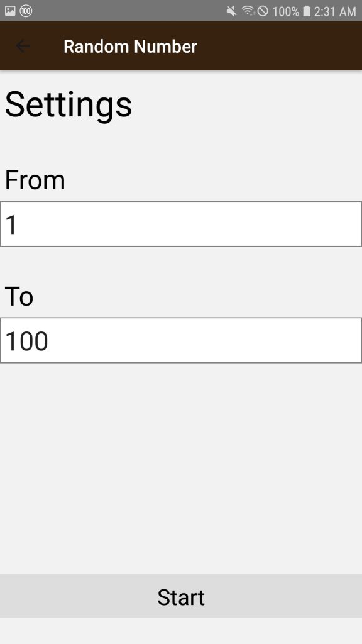Select the value 1 in the From box

(11, 223)
